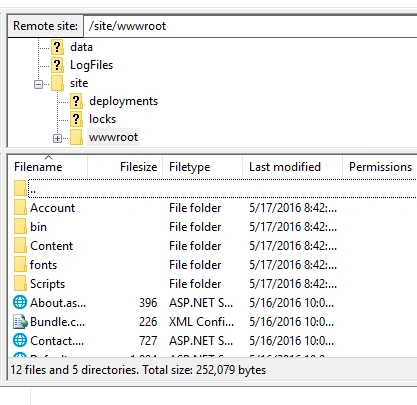Click the locks folder question-mark icon
This screenshot has width=417, height=405.
point(76,119)
